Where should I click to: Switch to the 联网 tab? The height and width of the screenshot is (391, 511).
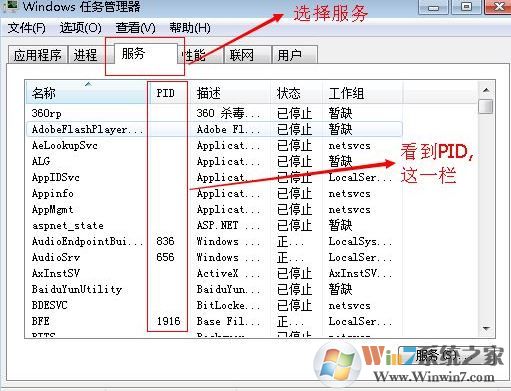[247, 55]
